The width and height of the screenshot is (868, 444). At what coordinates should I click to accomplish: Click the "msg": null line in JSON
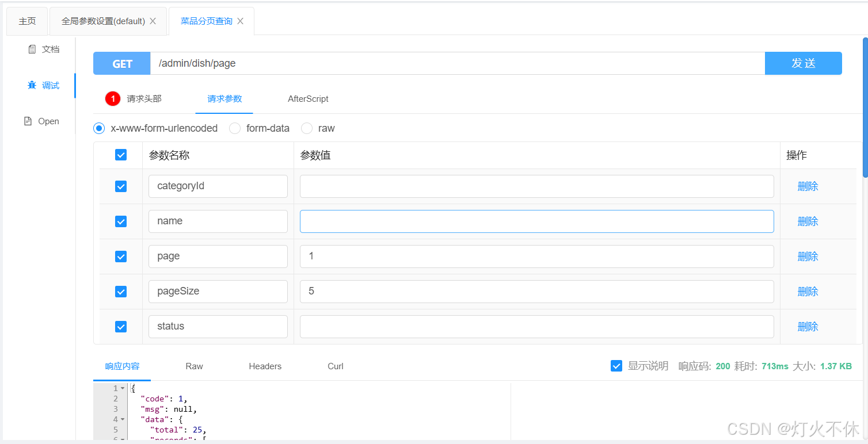(x=168, y=409)
